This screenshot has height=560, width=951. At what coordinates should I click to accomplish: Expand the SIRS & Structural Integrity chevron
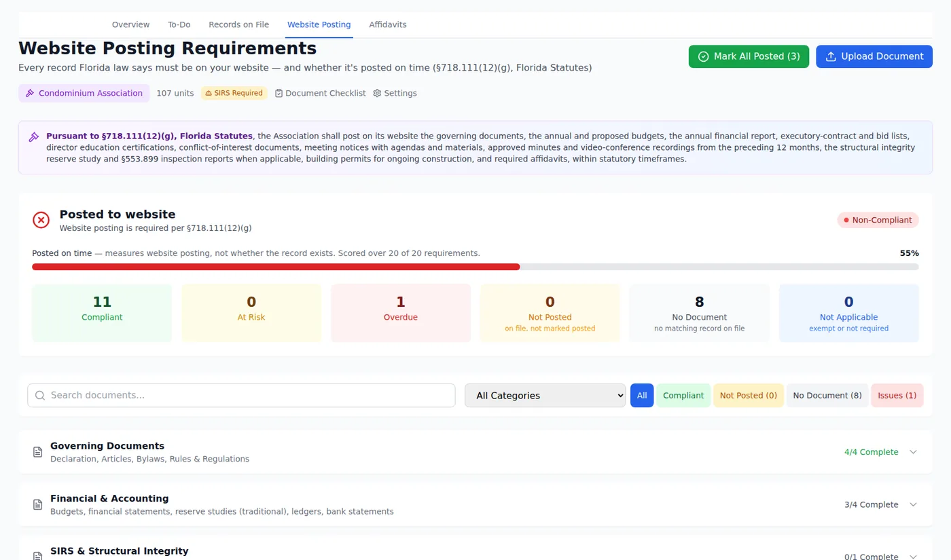[913, 557]
